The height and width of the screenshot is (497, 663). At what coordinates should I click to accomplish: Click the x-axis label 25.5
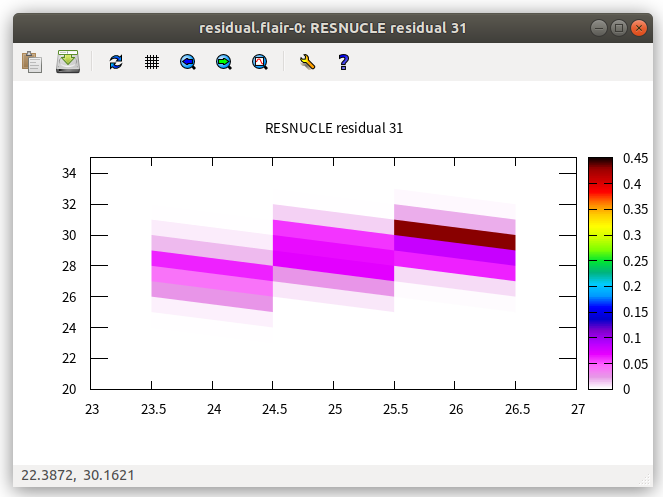pos(395,409)
